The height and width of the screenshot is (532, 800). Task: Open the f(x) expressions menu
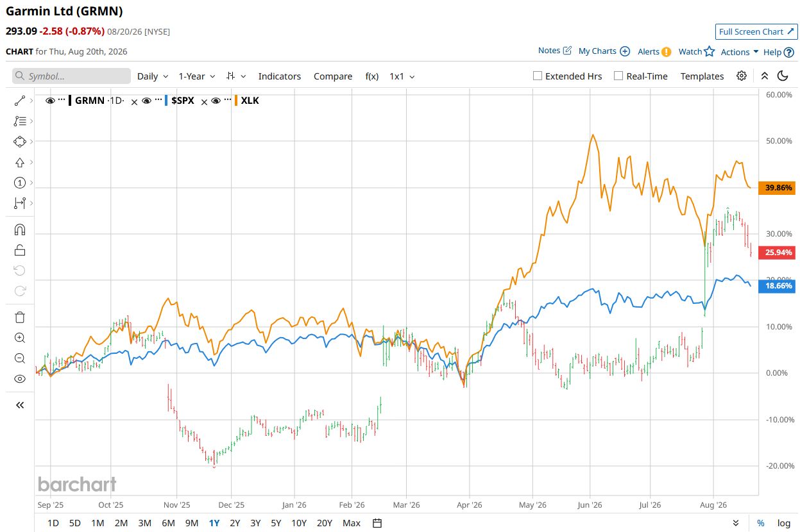(372, 76)
